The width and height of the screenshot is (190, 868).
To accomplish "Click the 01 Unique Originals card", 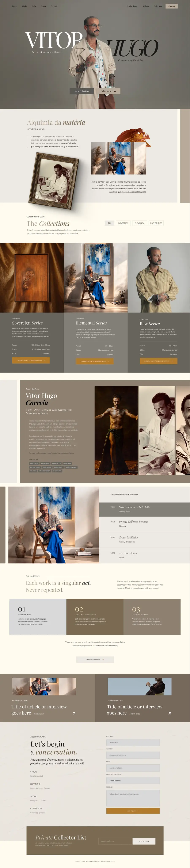I will [x=38, y=617].
